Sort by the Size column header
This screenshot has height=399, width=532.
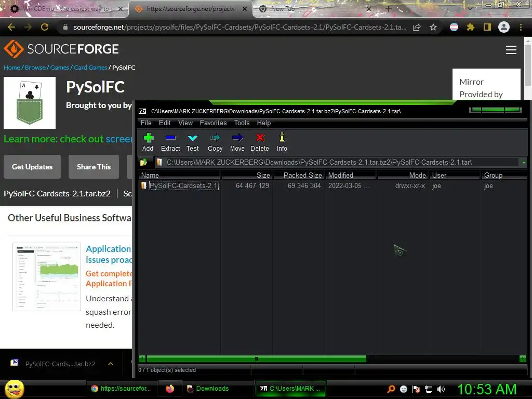click(247, 175)
